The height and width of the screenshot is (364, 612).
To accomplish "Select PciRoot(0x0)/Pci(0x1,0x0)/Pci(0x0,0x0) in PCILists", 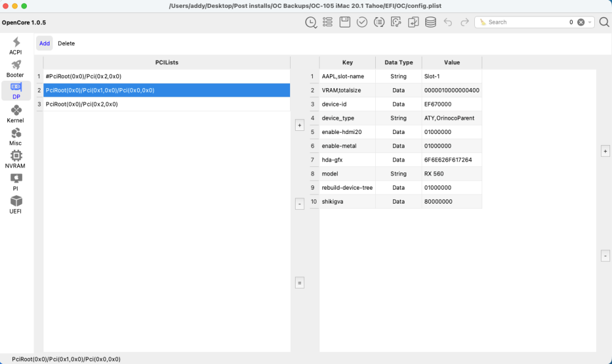I will (166, 90).
